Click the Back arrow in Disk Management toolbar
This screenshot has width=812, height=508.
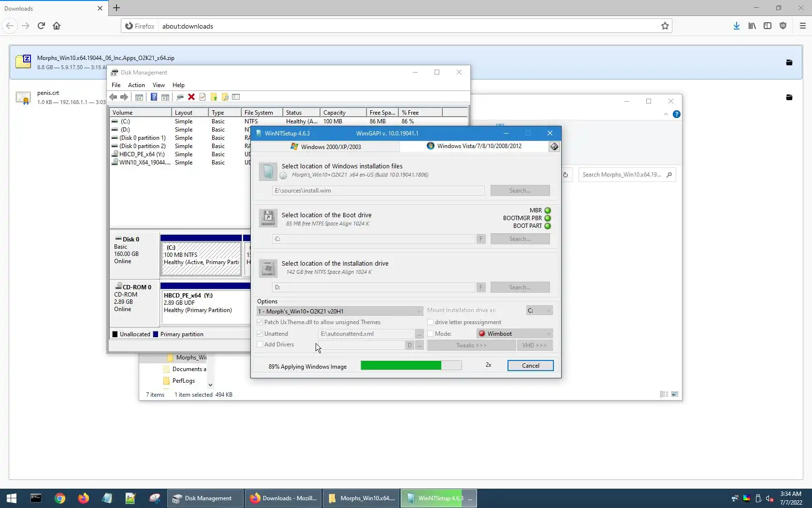point(113,97)
